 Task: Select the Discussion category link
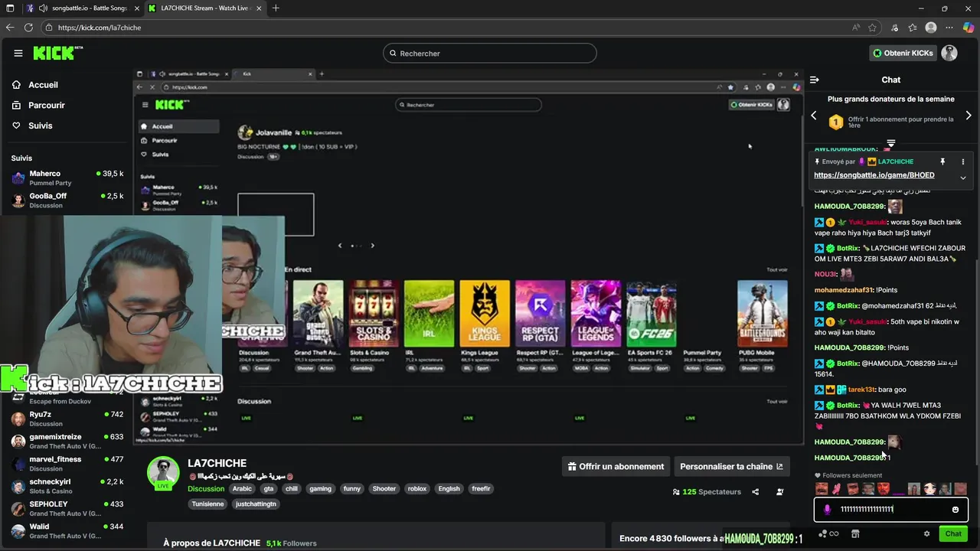click(x=206, y=489)
